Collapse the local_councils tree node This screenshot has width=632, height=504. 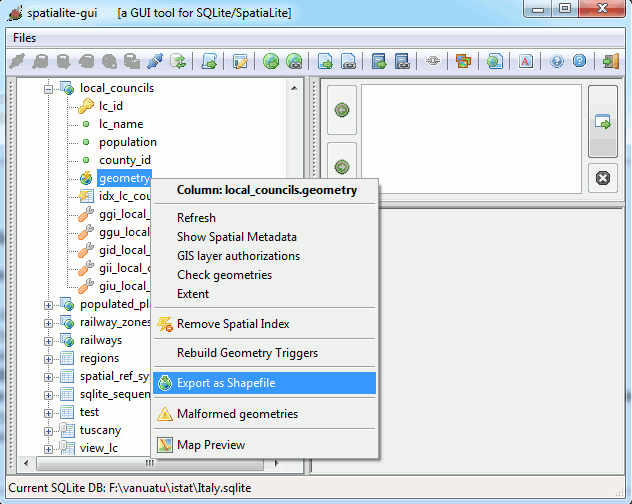[x=48, y=90]
